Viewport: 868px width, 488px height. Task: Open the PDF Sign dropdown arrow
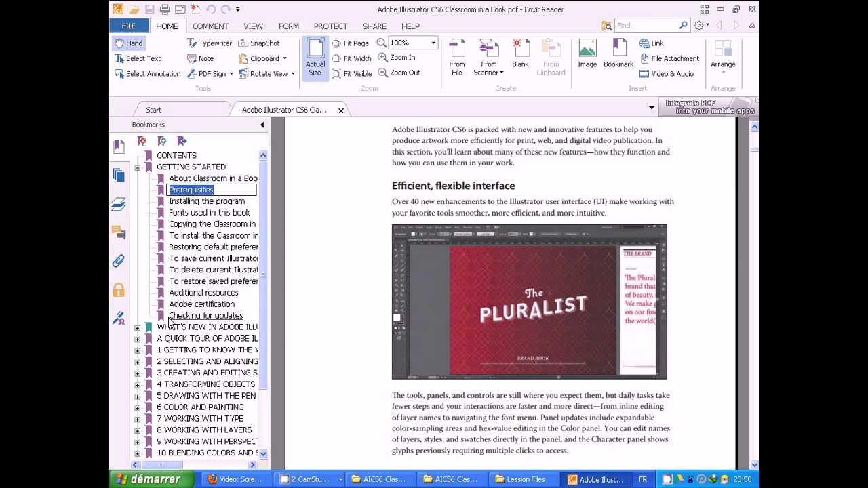231,74
